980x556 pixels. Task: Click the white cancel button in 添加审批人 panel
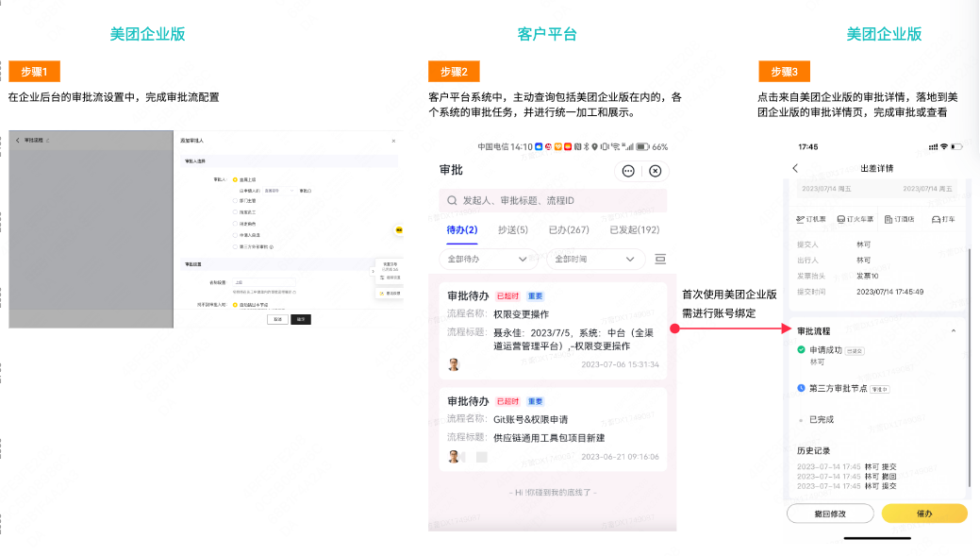point(277,319)
